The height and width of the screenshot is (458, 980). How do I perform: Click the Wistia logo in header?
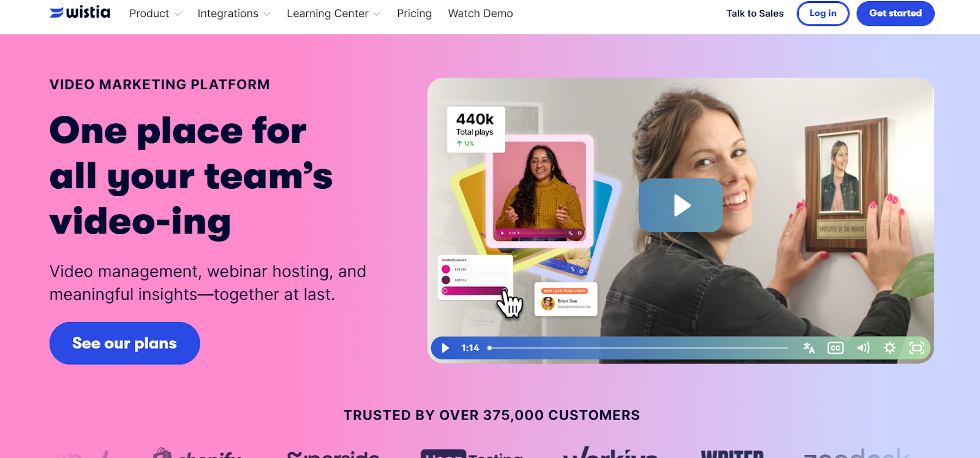(80, 12)
